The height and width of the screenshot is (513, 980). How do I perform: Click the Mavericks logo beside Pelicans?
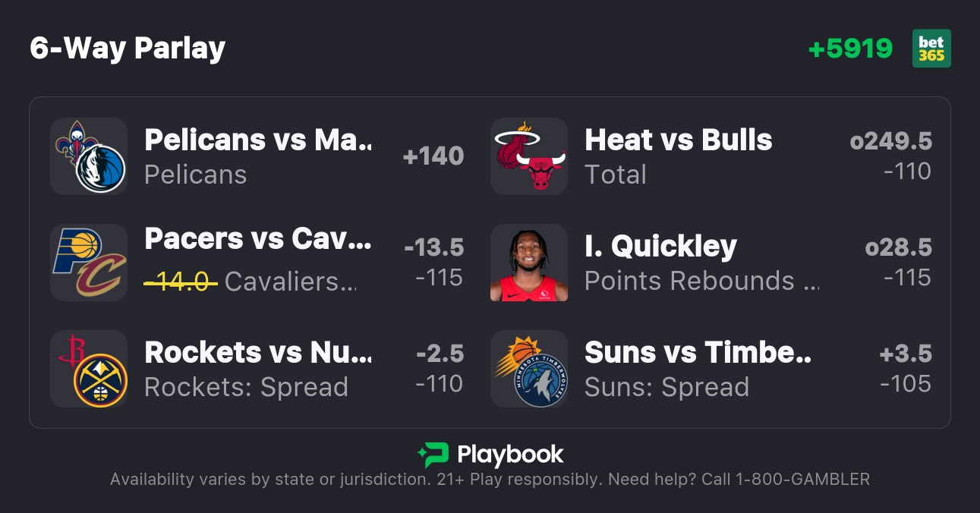101,171
